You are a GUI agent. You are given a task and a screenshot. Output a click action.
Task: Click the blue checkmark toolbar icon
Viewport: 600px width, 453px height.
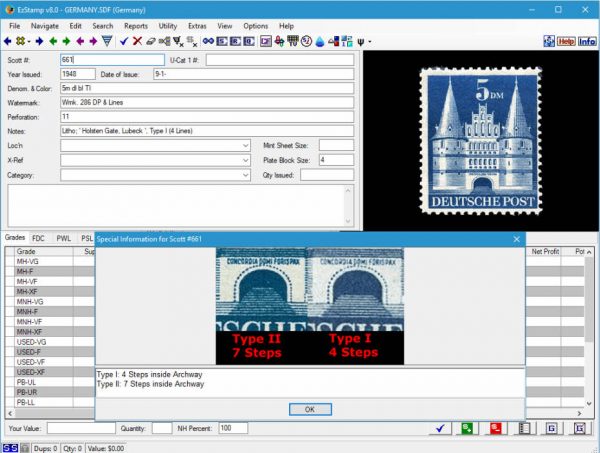coord(123,42)
